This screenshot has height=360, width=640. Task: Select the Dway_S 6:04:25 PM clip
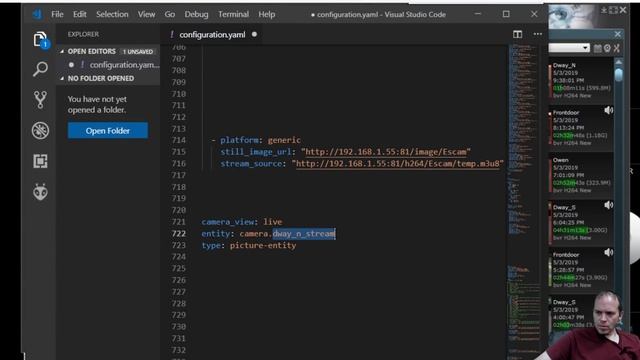point(581,222)
